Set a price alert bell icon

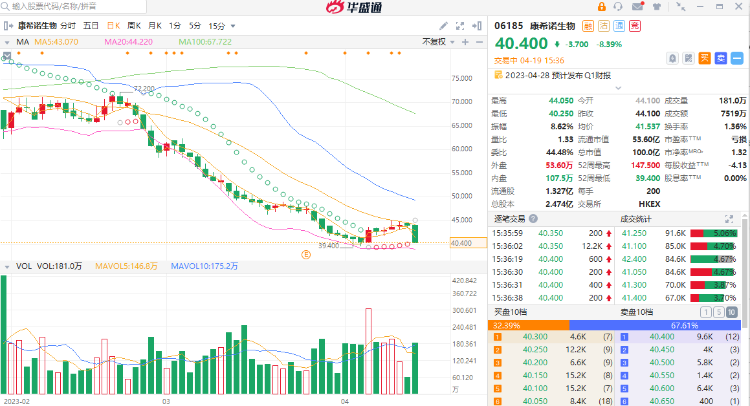[x=673, y=58]
